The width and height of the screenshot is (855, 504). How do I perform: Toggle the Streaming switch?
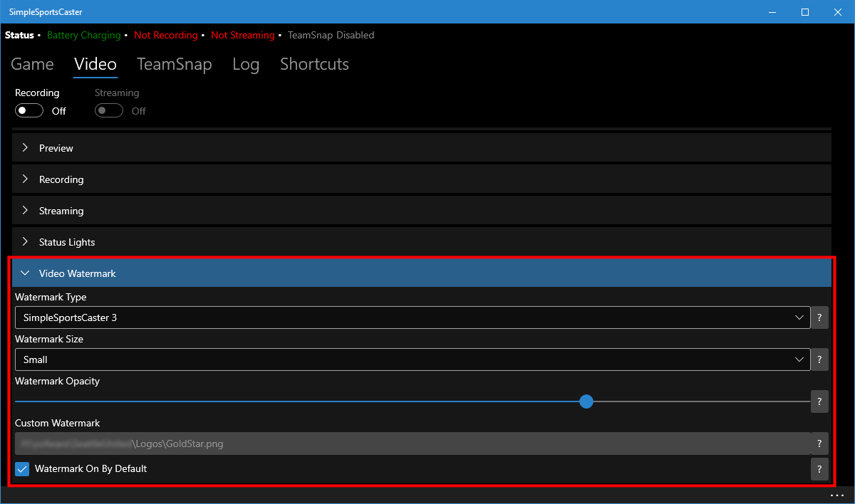pyautogui.click(x=109, y=110)
